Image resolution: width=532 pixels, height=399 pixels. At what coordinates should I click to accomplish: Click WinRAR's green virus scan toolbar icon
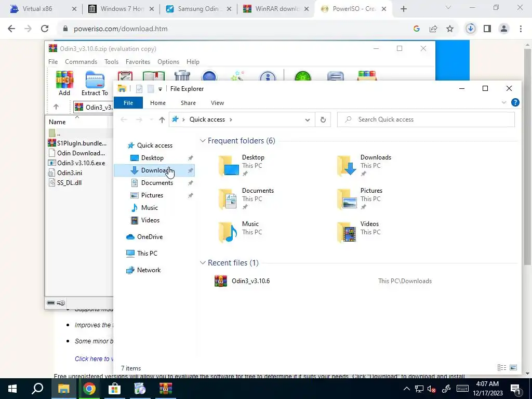(303, 75)
